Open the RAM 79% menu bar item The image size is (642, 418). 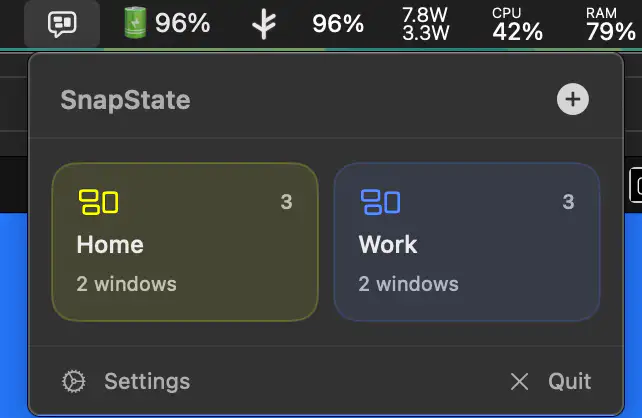(611, 23)
